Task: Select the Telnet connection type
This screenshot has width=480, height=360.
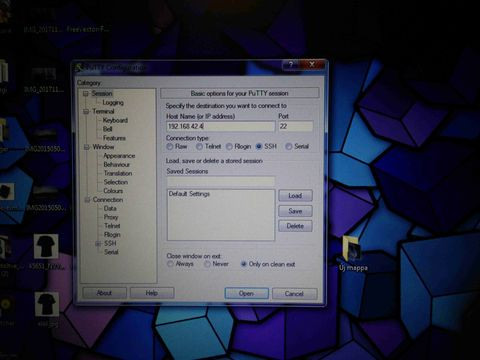Action: coord(199,147)
